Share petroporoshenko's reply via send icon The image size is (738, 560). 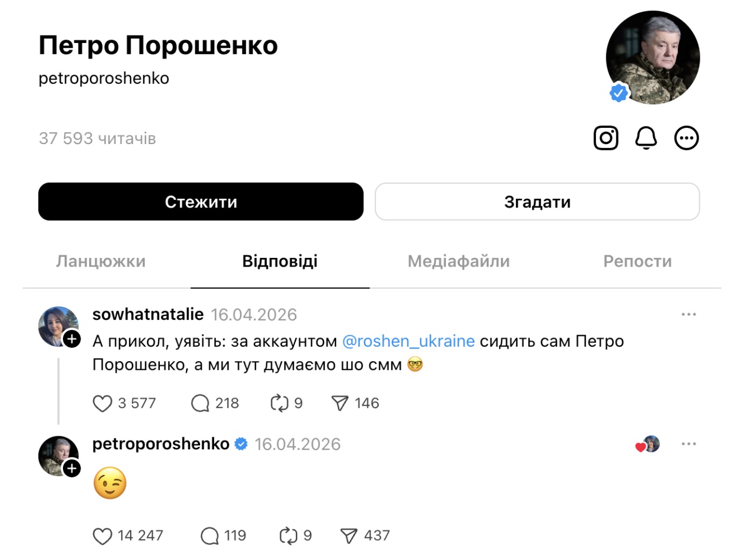[x=349, y=536]
